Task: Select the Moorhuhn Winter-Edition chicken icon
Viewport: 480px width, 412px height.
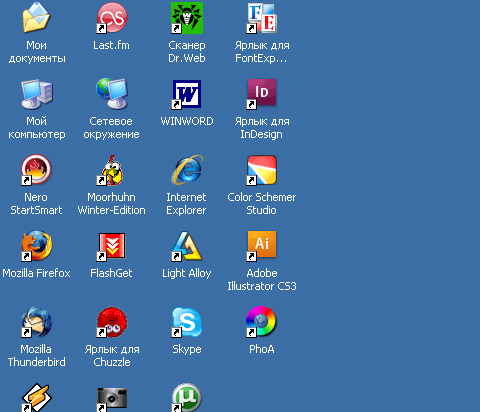Action: 112,170
